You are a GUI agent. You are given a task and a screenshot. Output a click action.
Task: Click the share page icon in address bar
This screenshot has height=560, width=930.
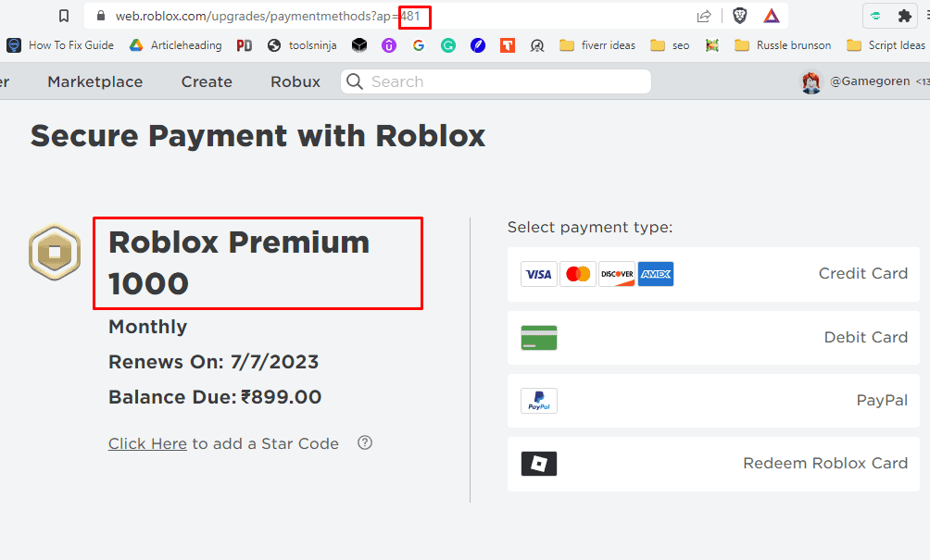704,16
